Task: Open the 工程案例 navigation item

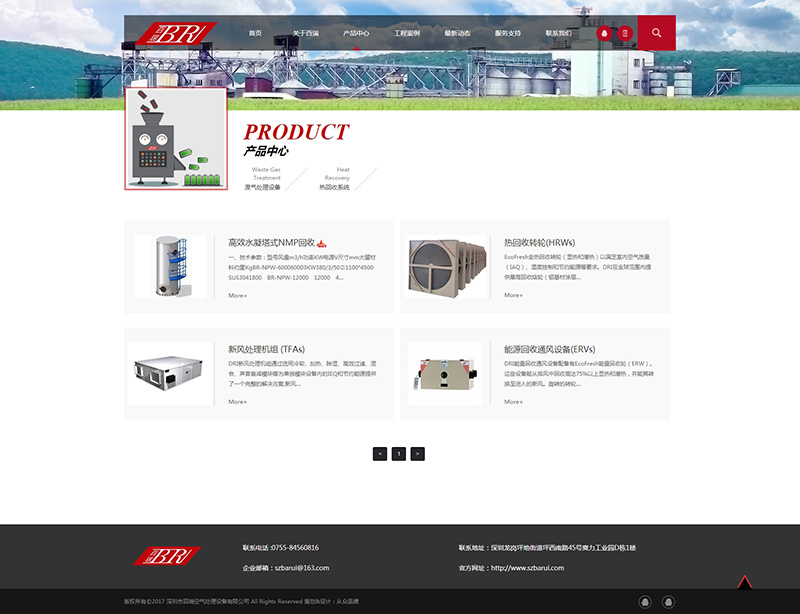Action: click(x=407, y=33)
